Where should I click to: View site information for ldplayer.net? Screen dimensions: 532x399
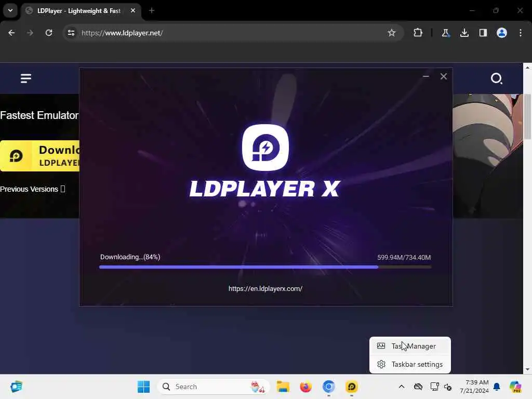71,33
